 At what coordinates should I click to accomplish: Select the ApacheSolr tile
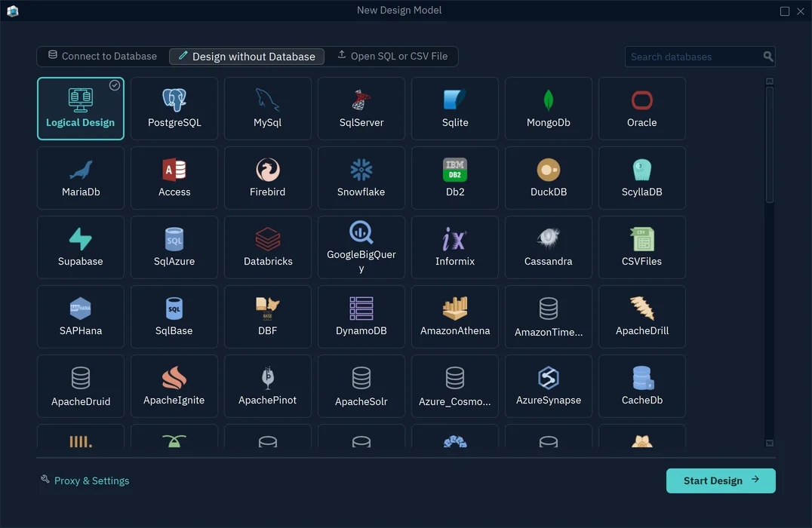361,386
